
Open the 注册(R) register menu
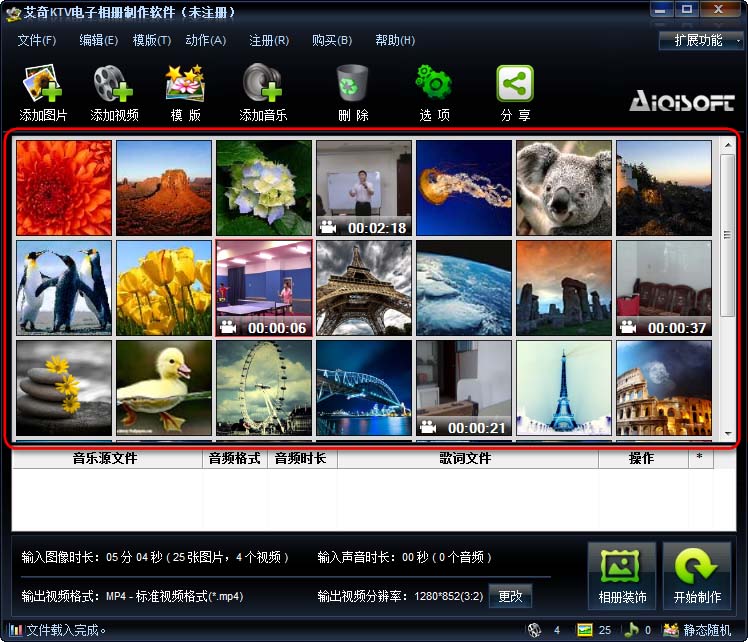[268, 41]
